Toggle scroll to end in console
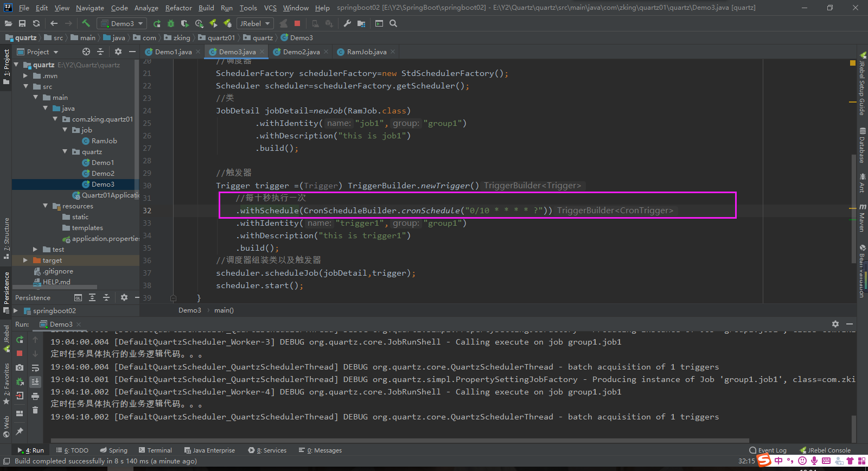 point(35,382)
